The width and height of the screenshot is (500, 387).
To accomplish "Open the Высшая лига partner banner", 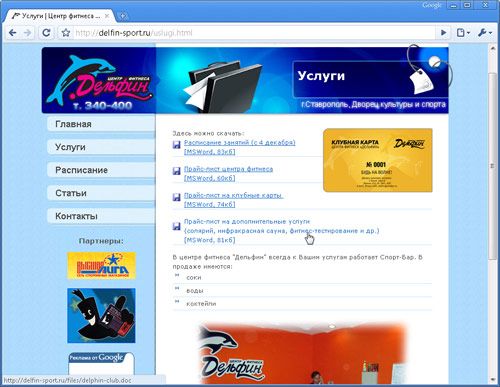I will coord(102,266).
